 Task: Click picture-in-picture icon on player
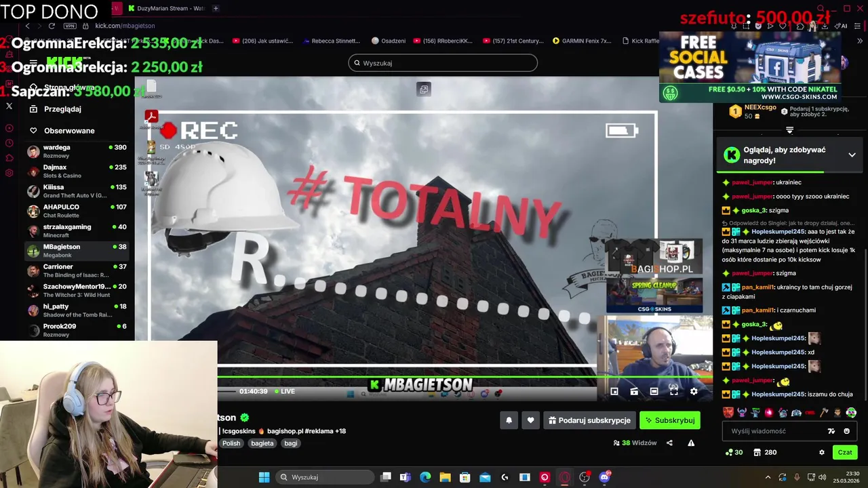point(614,391)
